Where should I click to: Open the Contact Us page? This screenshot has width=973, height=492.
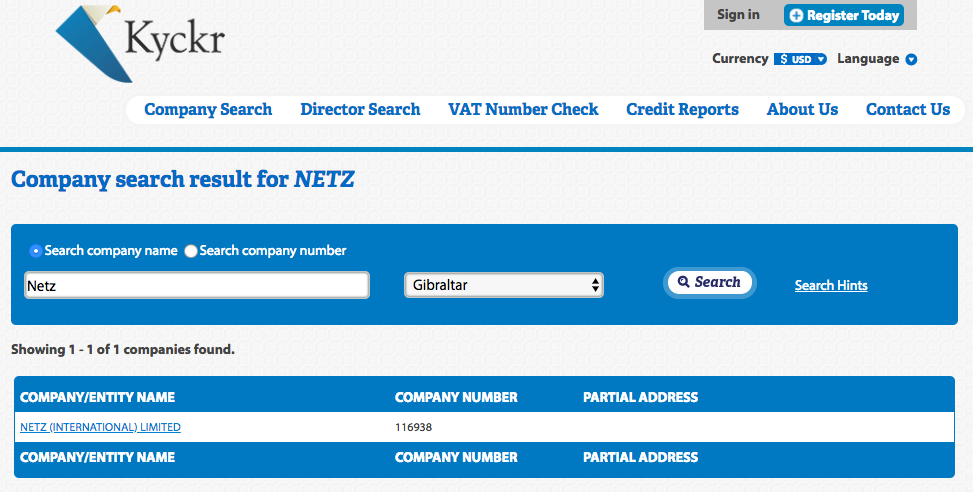[x=908, y=109]
